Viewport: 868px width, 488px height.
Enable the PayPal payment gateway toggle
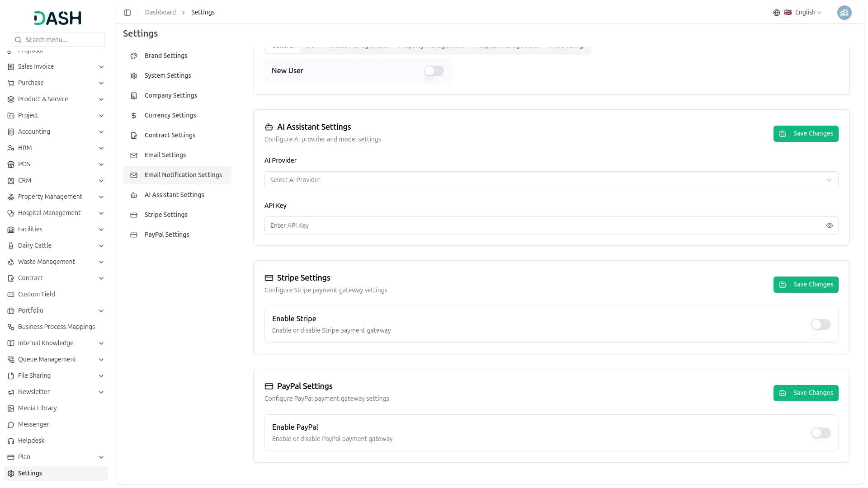(820, 433)
